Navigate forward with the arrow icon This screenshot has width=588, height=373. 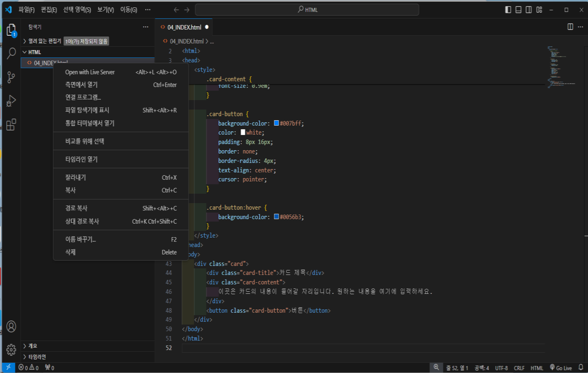tap(187, 9)
